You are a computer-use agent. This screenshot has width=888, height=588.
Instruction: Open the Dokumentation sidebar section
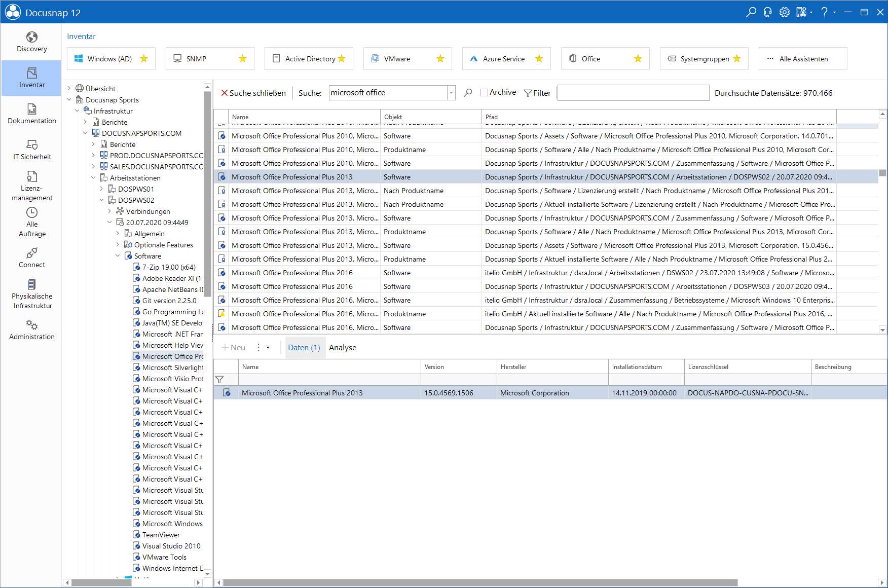tap(31, 114)
